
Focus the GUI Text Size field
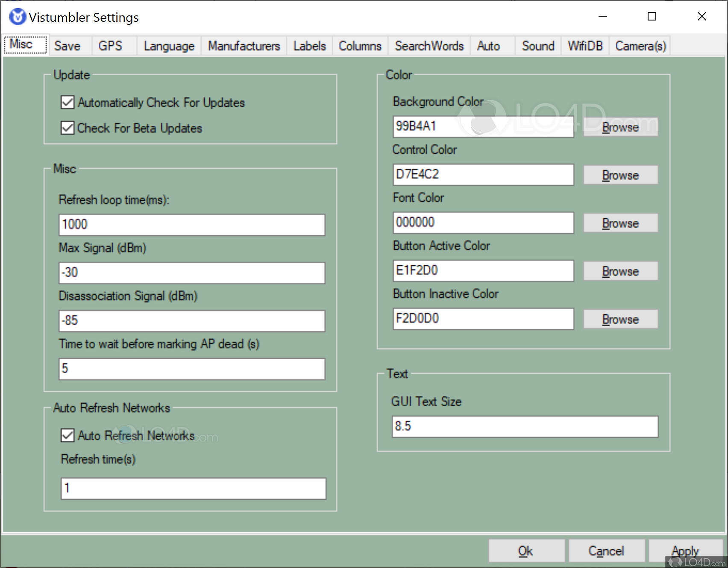tap(525, 427)
